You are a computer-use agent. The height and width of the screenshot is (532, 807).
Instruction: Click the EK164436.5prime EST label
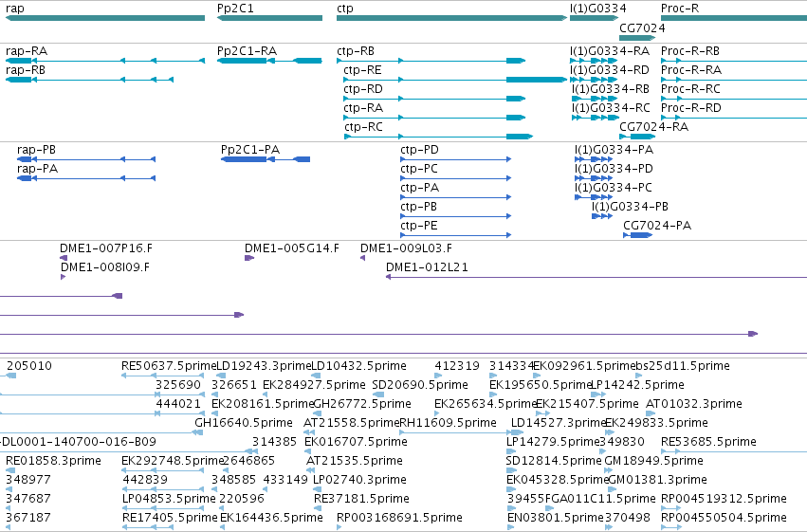271,518
